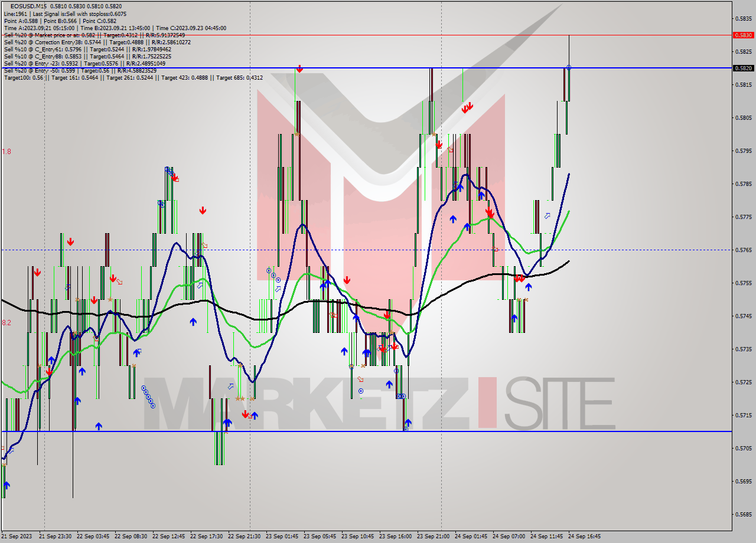The image size is (756, 543).
Task: Click the 0.5795 price axis label
Action: [743, 151]
